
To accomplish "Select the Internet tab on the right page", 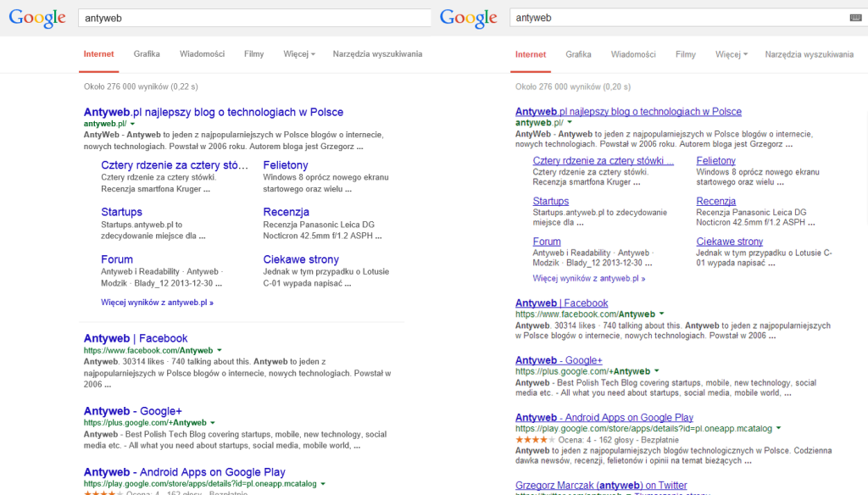I will [x=531, y=54].
